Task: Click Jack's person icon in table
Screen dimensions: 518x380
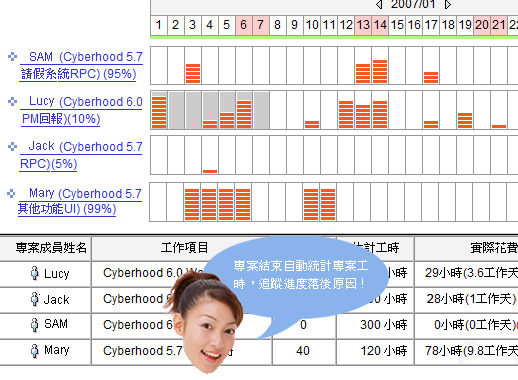Action: (34, 299)
